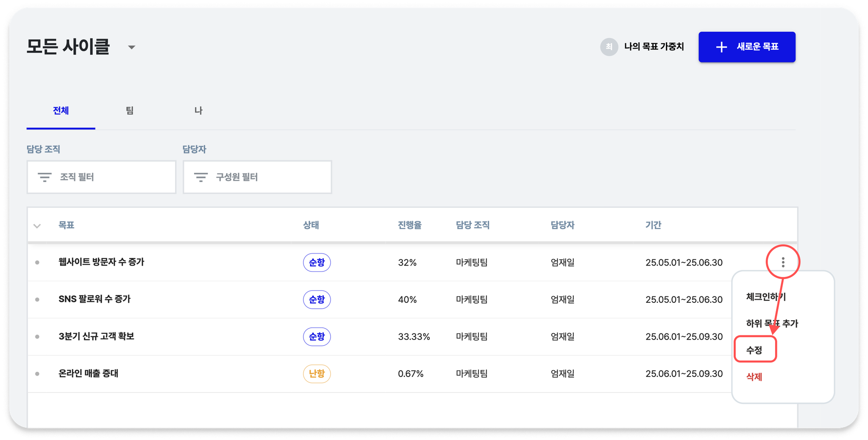This screenshot has height=440, width=868.
Task: Switch to the 나 tab
Action: [198, 111]
